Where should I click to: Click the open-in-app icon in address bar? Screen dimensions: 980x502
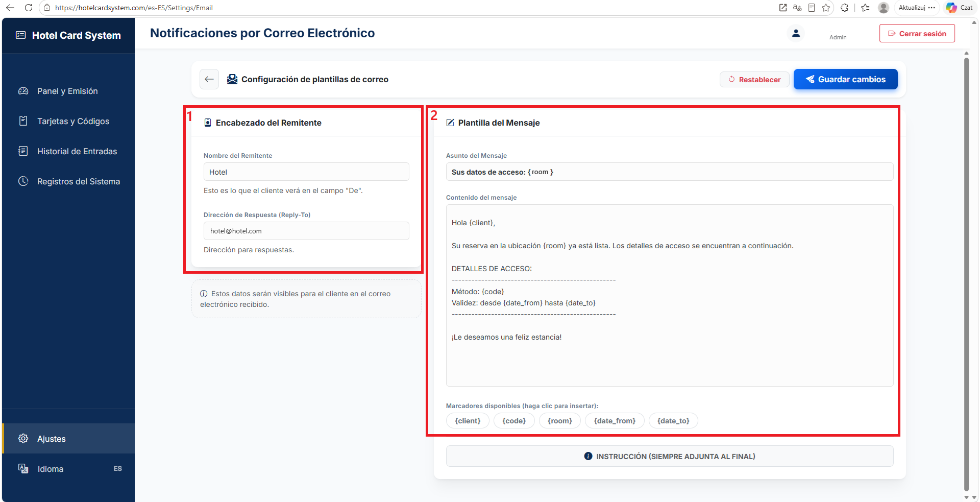coord(783,8)
